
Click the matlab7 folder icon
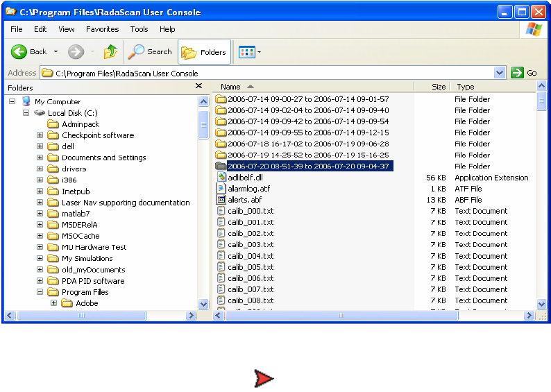click(x=53, y=214)
